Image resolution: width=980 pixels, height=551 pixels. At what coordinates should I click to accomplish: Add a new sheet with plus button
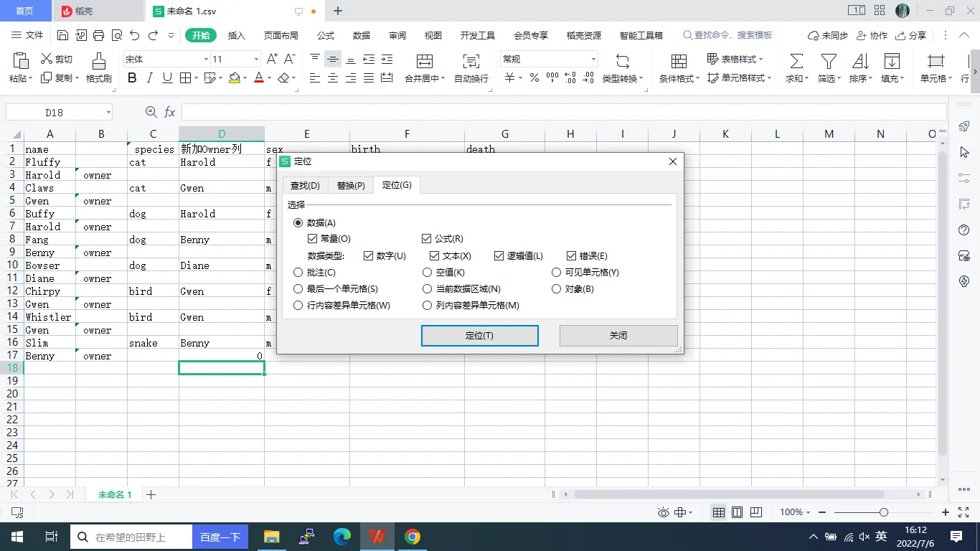pyautogui.click(x=151, y=494)
